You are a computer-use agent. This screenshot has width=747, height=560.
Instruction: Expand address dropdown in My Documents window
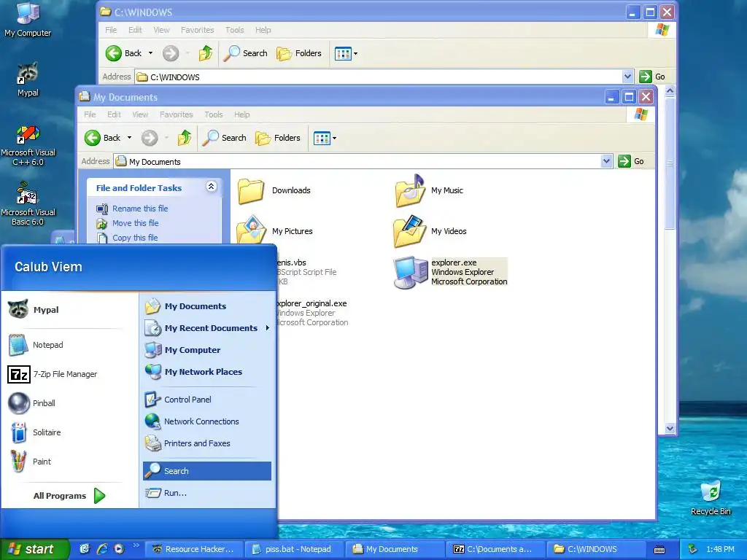coord(606,161)
